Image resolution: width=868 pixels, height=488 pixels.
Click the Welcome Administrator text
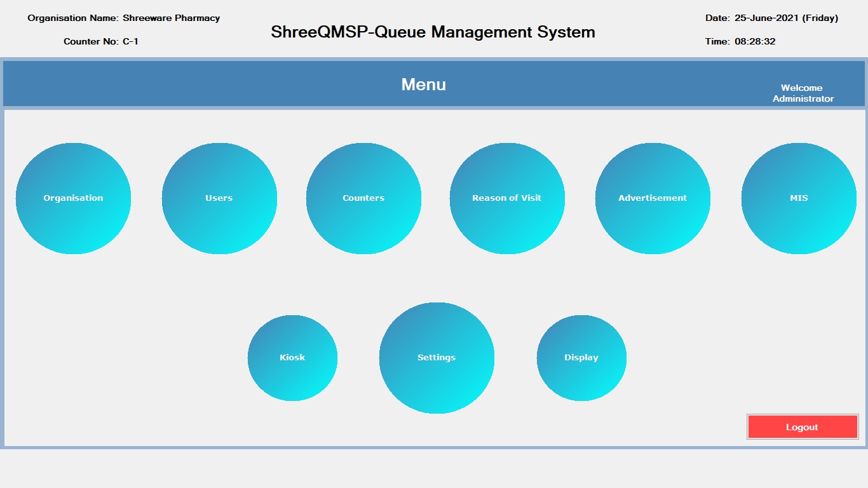point(803,93)
